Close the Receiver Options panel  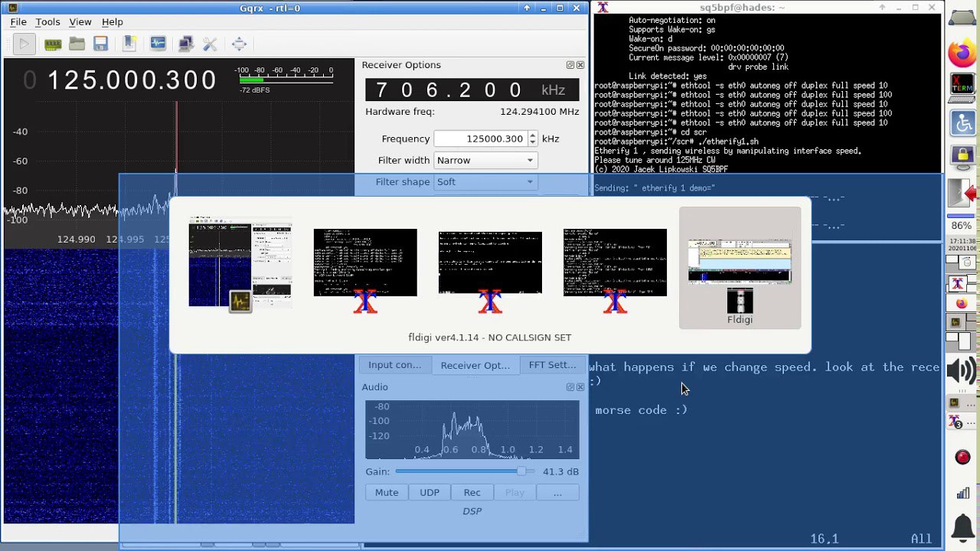(x=580, y=65)
